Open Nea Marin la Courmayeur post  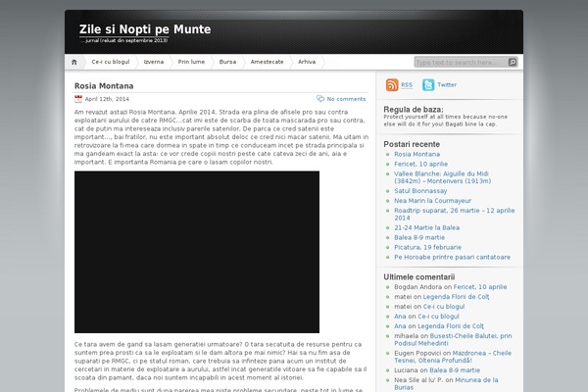pyautogui.click(x=433, y=201)
